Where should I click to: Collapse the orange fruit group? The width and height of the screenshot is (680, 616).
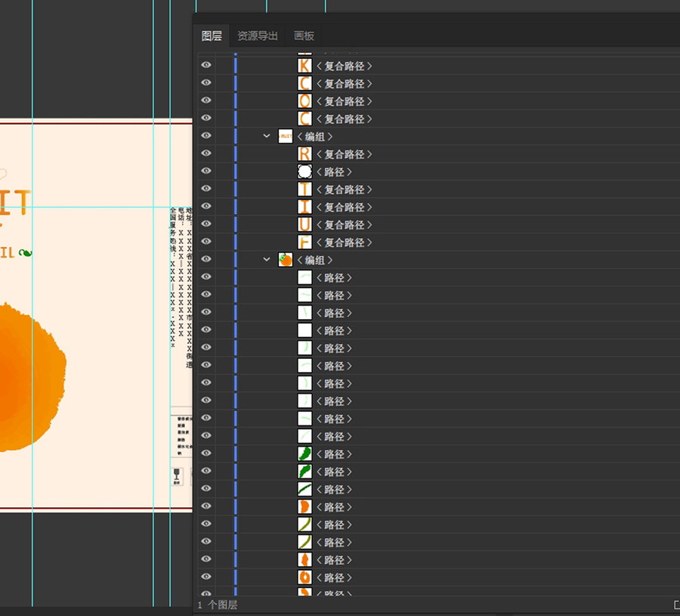click(267, 259)
